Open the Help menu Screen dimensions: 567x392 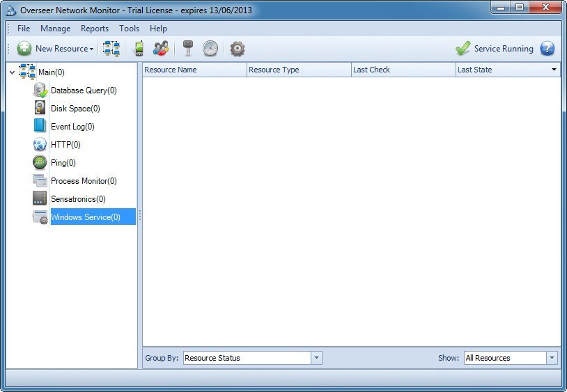(x=158, y=29)
